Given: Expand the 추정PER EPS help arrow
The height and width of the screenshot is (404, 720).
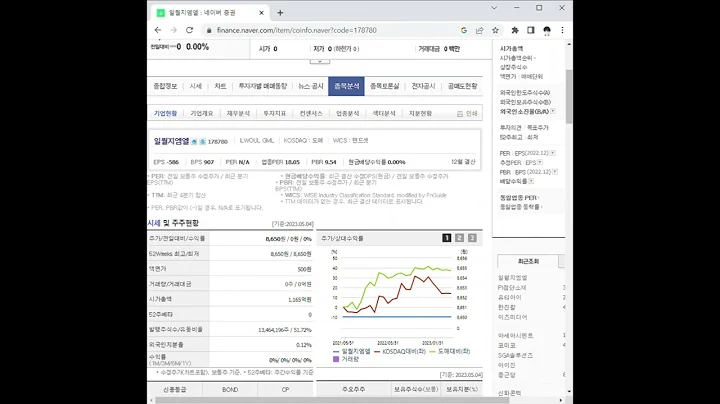Looking at the screenshot, I should point(540,162).
